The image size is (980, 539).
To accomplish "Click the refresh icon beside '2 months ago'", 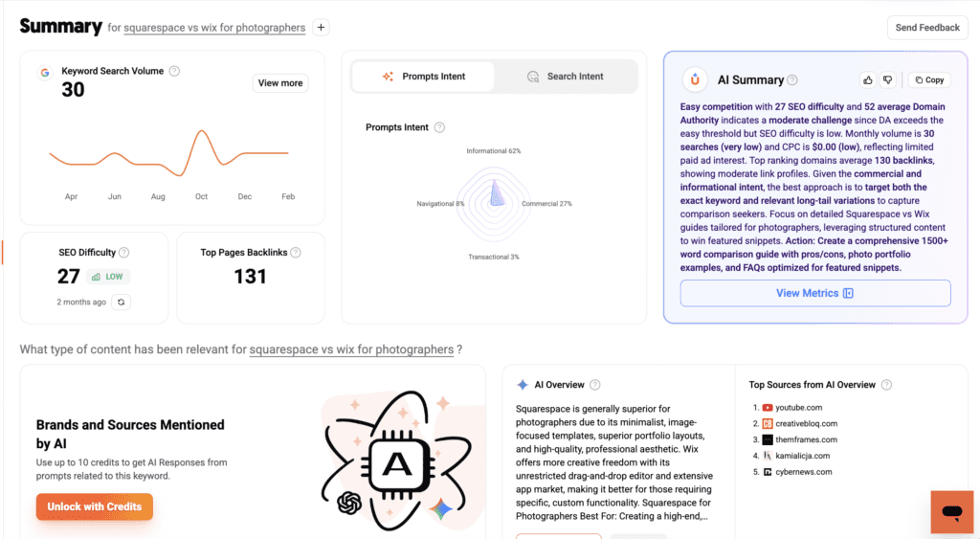I will tap(121, 302).
